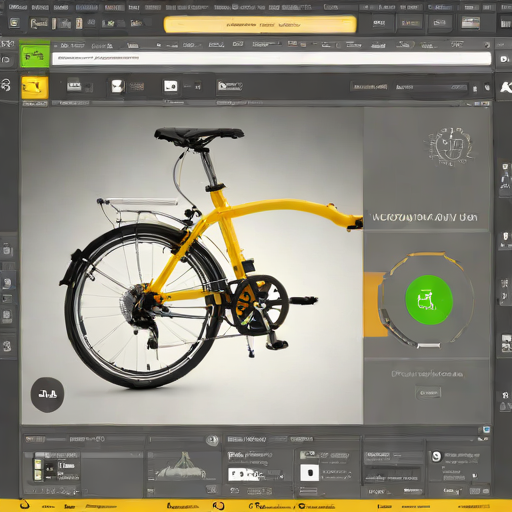Adjust the horizontal slider bar in the right toolbar
The height and width of the screenshot is (512, 512).
(432, 87)
